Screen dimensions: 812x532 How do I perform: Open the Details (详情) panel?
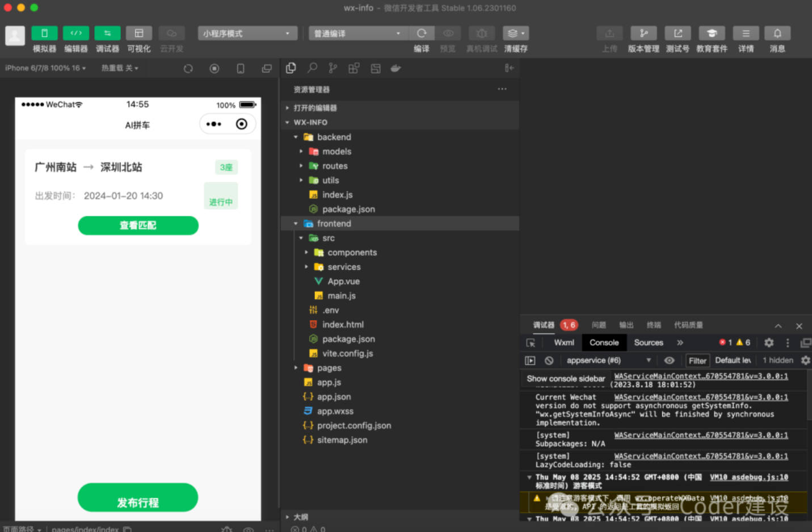pyautogui.click(x=746, y=33)
